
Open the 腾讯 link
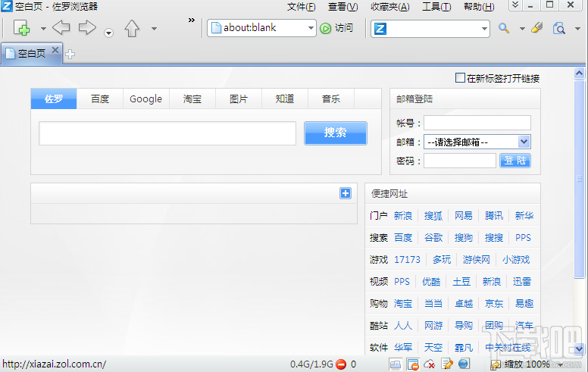(494, 216)
